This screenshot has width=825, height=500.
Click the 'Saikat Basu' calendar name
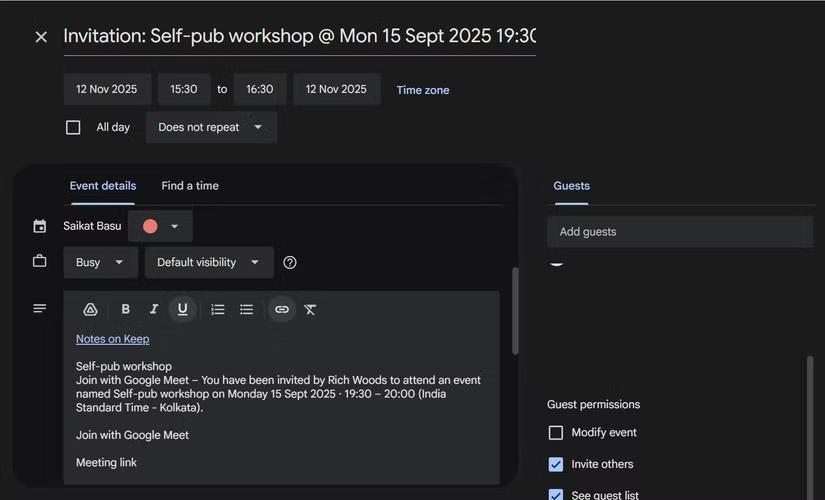[92, 226]
